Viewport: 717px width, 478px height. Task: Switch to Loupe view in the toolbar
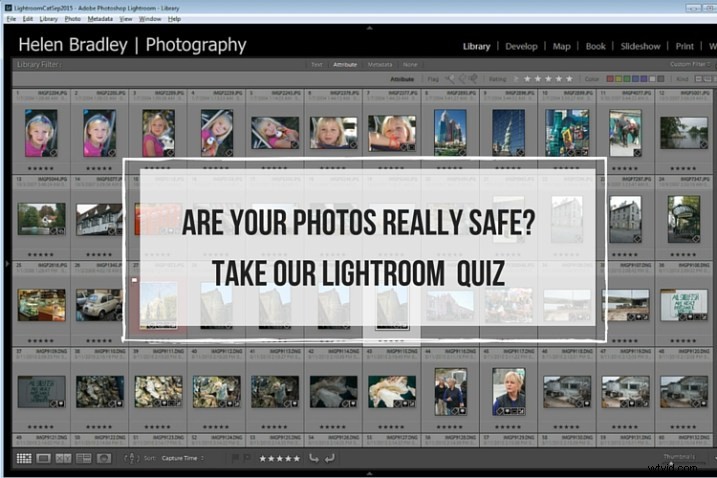pos(43,458)
